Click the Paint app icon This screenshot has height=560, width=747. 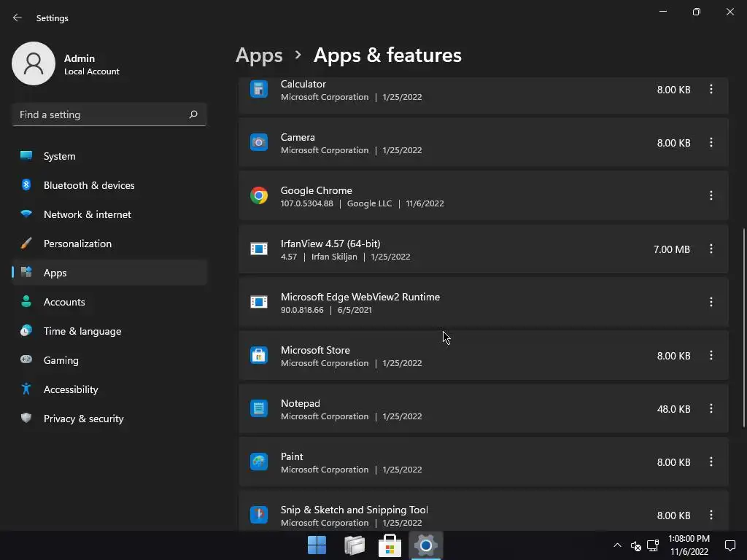click(x=259, y=462)
